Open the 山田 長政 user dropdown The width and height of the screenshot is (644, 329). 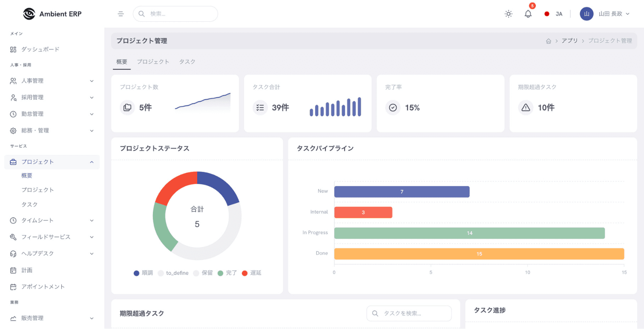pos(605,14)
